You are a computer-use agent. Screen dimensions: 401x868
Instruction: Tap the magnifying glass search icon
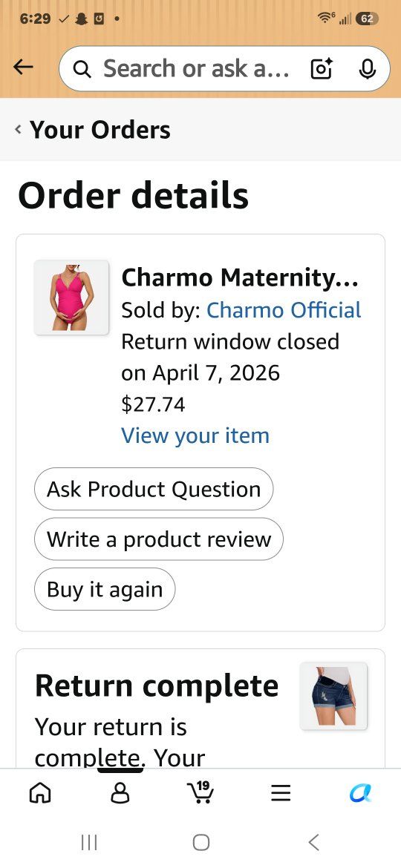[x=82, y=69]
